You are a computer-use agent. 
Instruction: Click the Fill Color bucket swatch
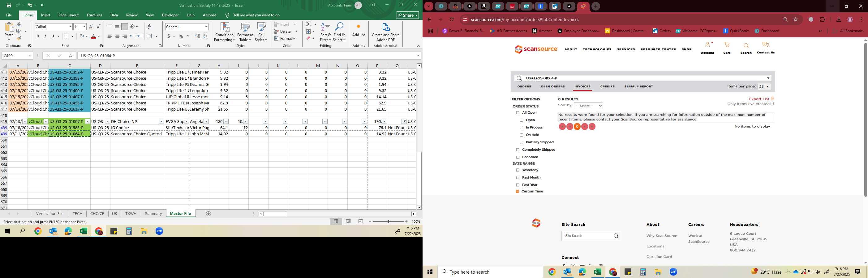(x=82, y=36)
